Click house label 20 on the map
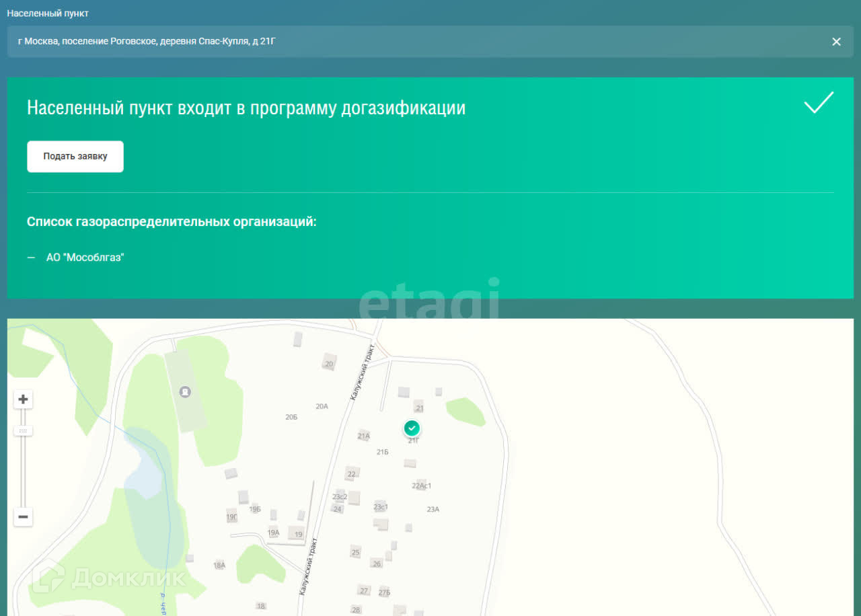861x616 pixels. click(x=329, y=364)
